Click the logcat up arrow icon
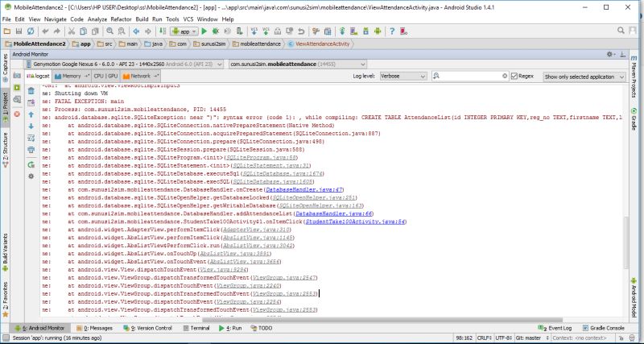This screenshot has height=344, width=644. [31, 114]
